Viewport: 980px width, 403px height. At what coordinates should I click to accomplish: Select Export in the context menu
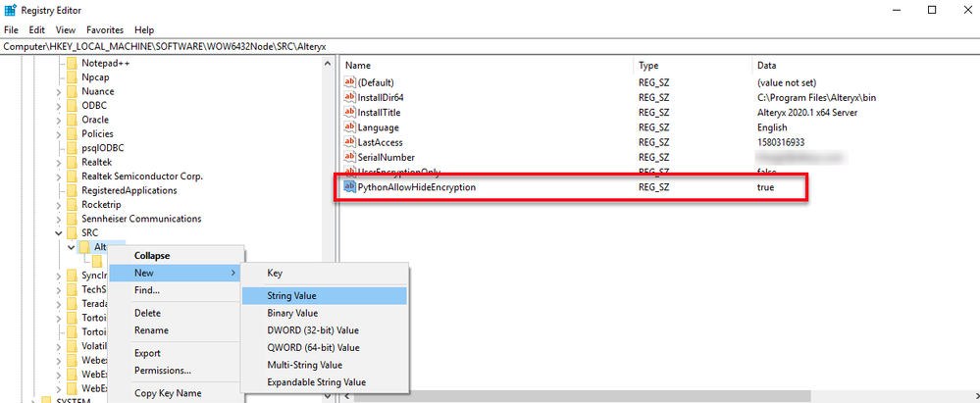pyautogui.click(x=176, y=353)
